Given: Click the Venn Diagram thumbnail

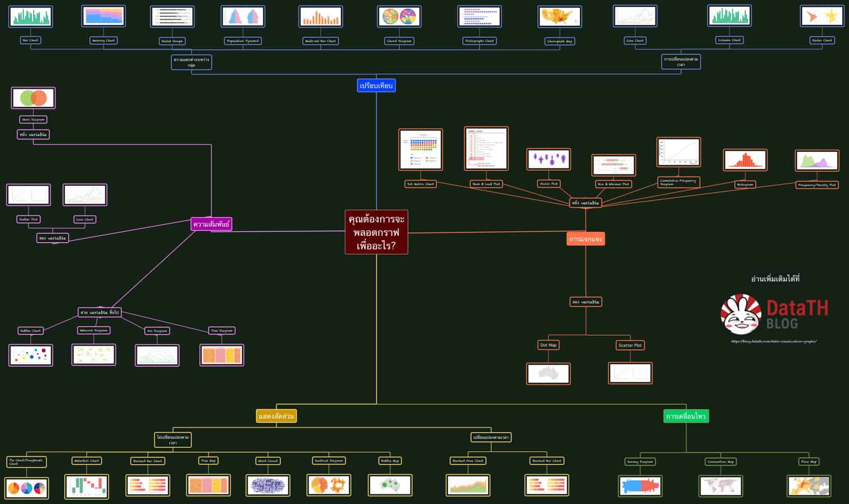Looking at the screenshot, I should tap(33, 97).
